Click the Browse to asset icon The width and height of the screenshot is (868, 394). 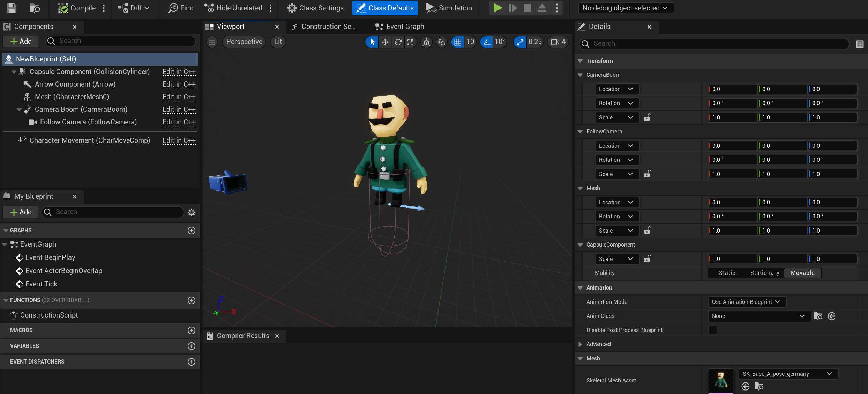[34, 8]
